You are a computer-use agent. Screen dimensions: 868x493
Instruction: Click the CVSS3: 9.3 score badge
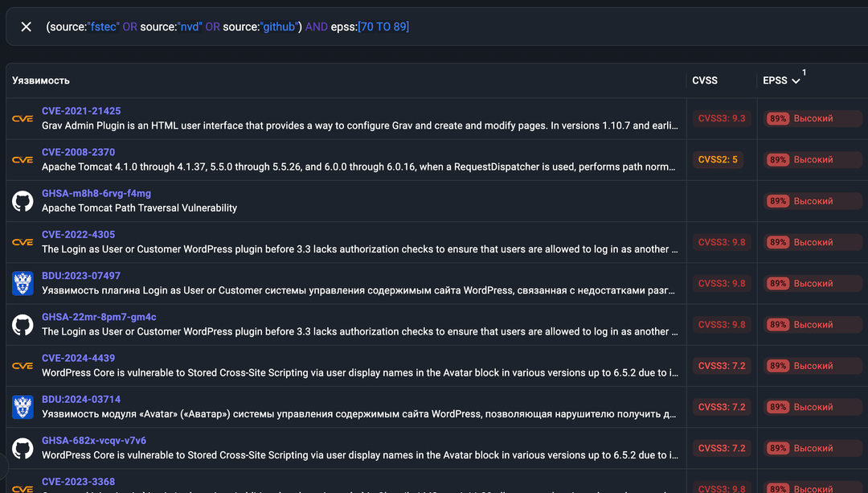[722, 118]
